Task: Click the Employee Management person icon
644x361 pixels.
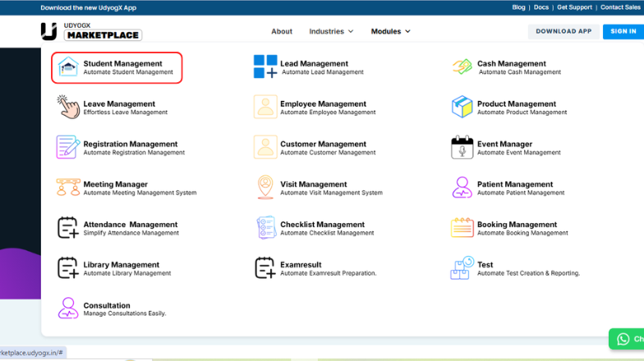Action: tap(265, 107)
